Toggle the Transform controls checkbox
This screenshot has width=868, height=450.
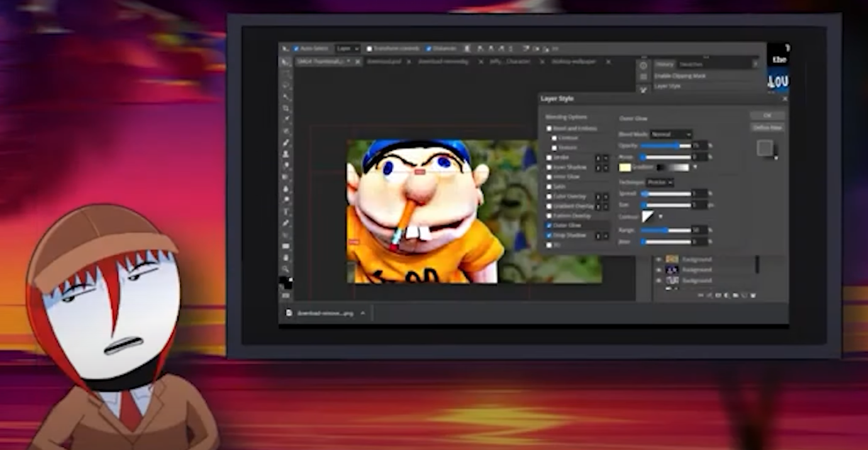(369, 48)
